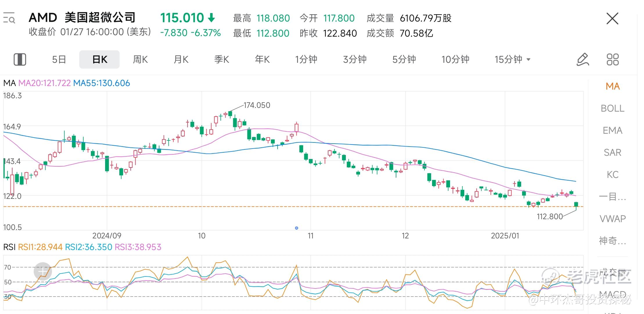Click the MA20 pink legend label
Screen dimensions: 644x314
pyautogui.click(x=44, y=83)
